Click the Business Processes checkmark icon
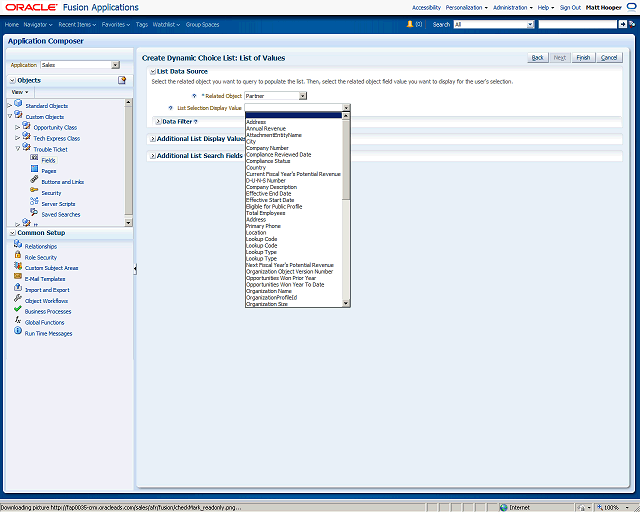 18,309
